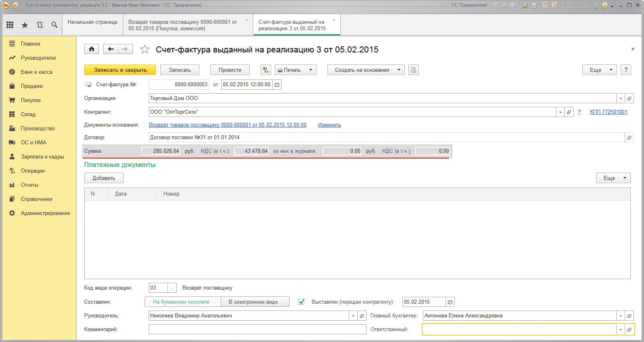The image size is (644, 342).
Task: Expand Ответственный dropdown arrow
Action: (621, 329)
